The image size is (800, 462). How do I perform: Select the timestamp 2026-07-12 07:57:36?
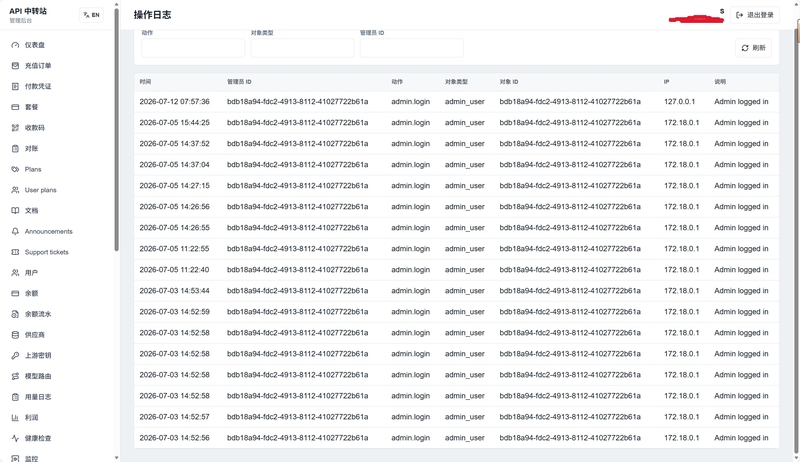tap(174, 102)
